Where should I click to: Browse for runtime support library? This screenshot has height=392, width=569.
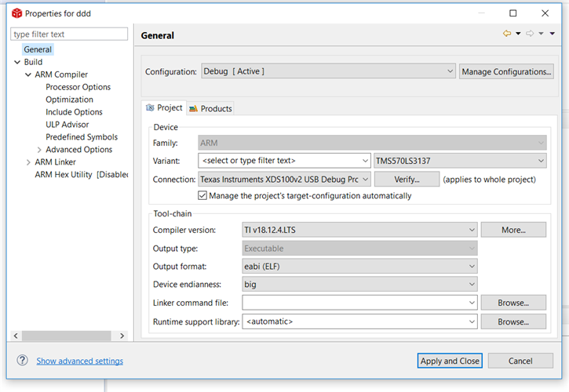[513, 321]
